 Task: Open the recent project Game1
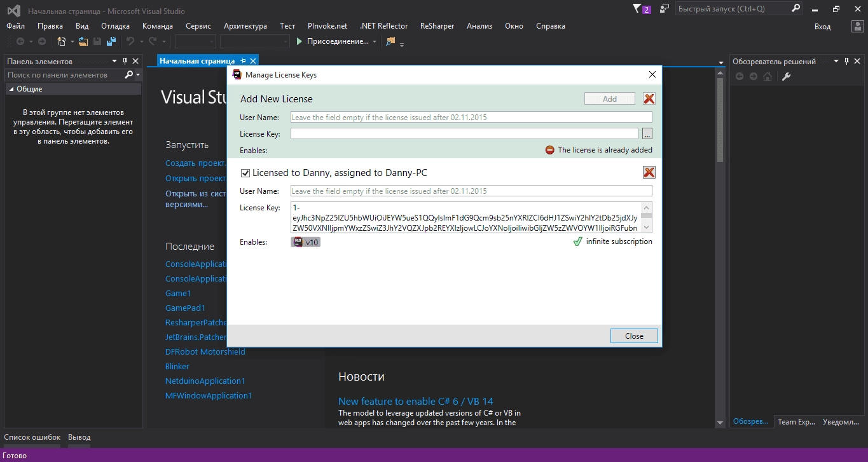click(x=178, y=293)
